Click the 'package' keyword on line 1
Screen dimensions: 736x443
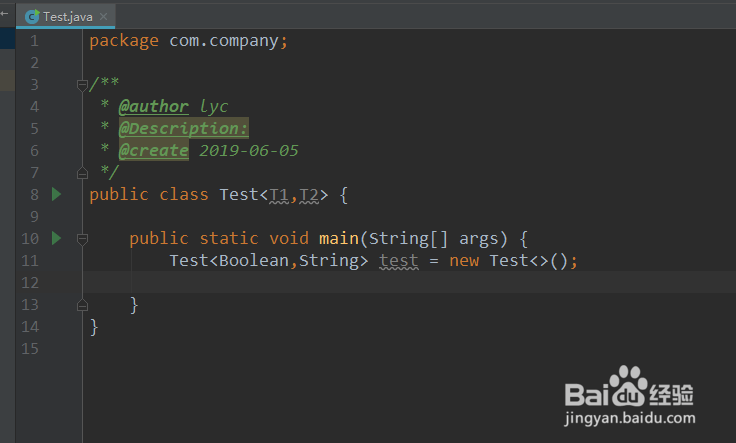(124, 41)
